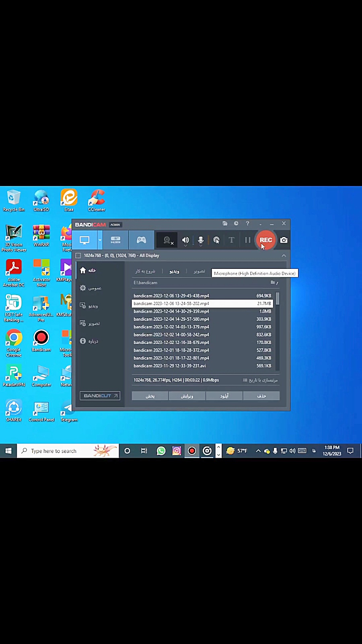Open CCleaner desktop icon

click(97, 201)
